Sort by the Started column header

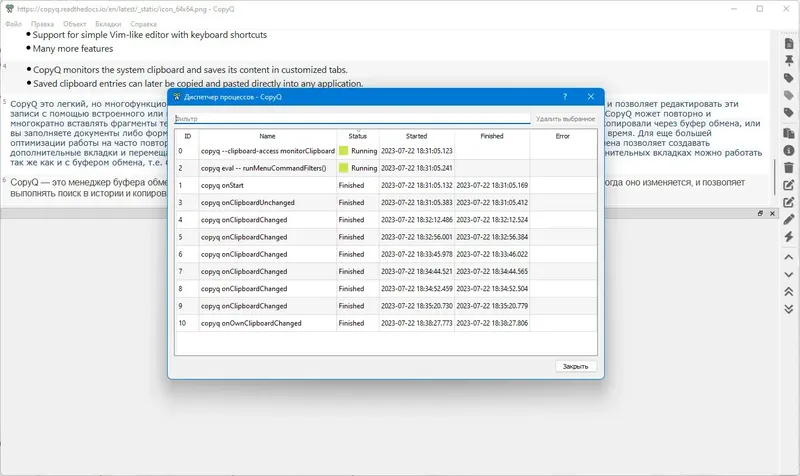pos(416,136)
